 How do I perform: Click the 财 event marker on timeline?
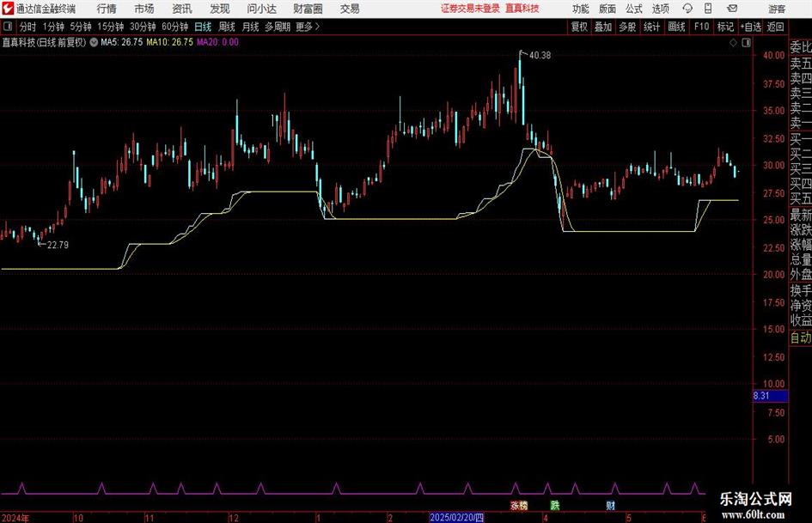(611, 505)
